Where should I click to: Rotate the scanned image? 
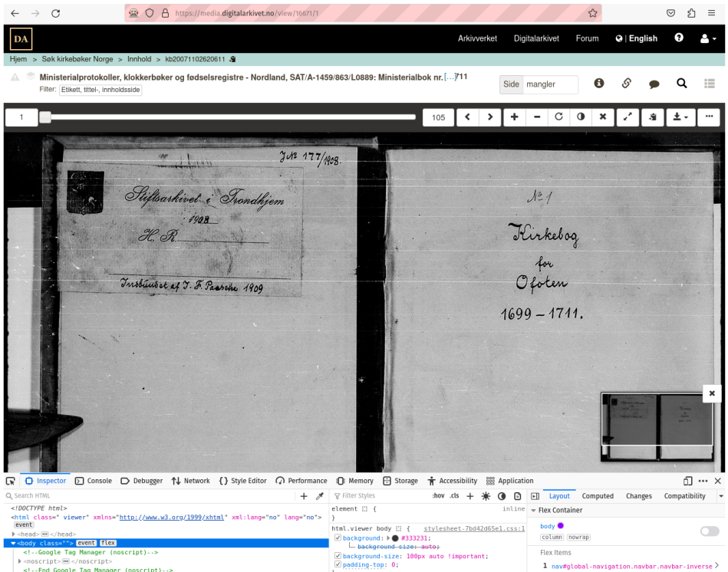[559, 117]
